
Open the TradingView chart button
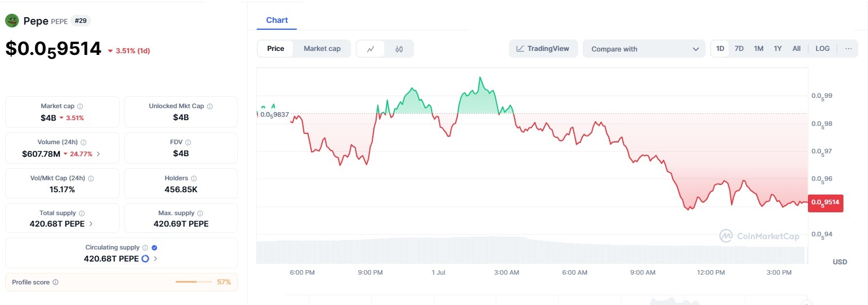[543, 49]
